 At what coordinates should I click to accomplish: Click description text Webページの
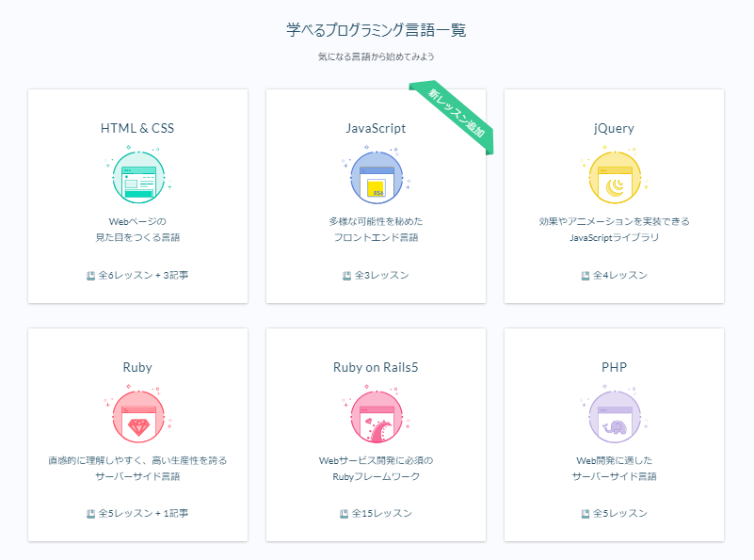[137, 221]
